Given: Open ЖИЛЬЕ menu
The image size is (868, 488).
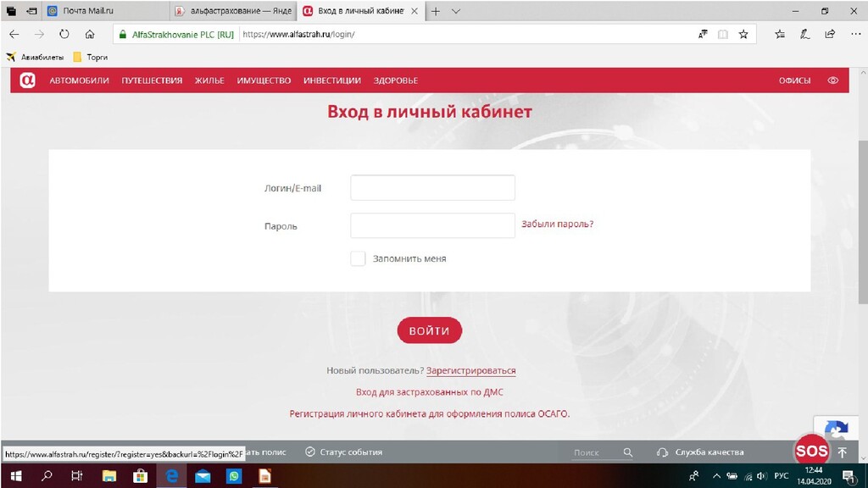Looking at the screenshot, I should coord(209,80).
